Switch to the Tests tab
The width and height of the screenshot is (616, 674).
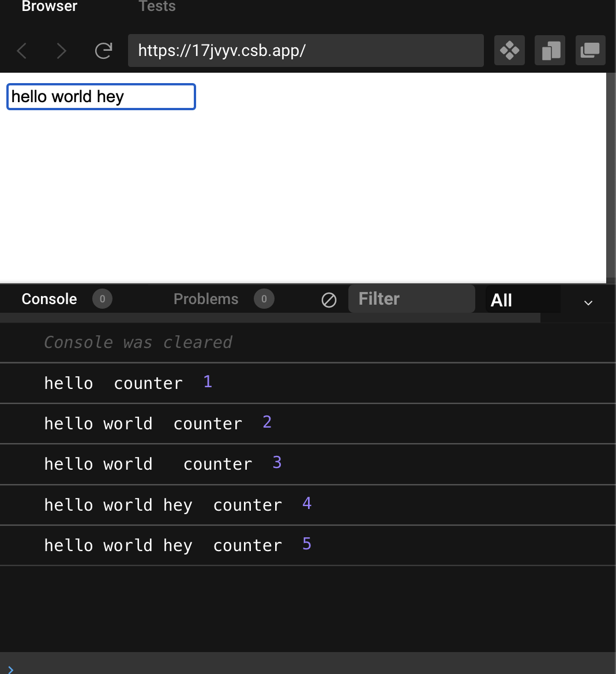click(x=157, y=6)
